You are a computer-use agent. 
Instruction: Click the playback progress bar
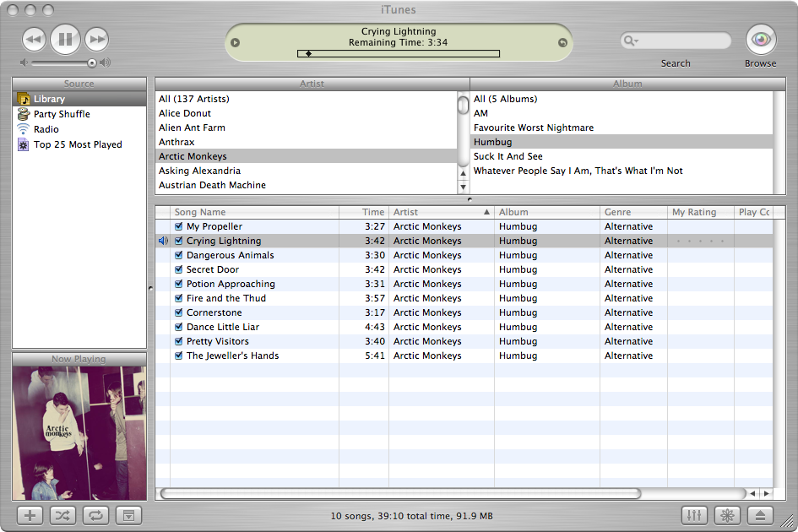tap(399, 53)
